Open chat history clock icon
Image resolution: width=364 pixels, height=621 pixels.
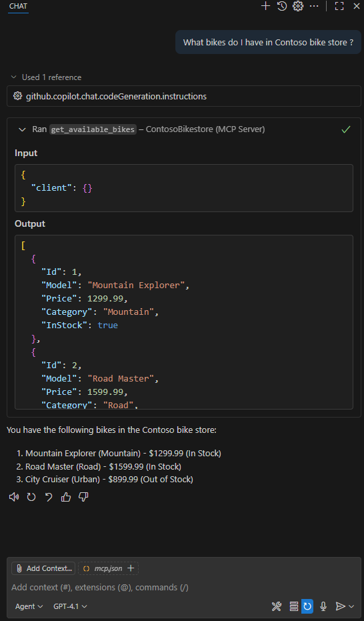(x=282, y=6)
